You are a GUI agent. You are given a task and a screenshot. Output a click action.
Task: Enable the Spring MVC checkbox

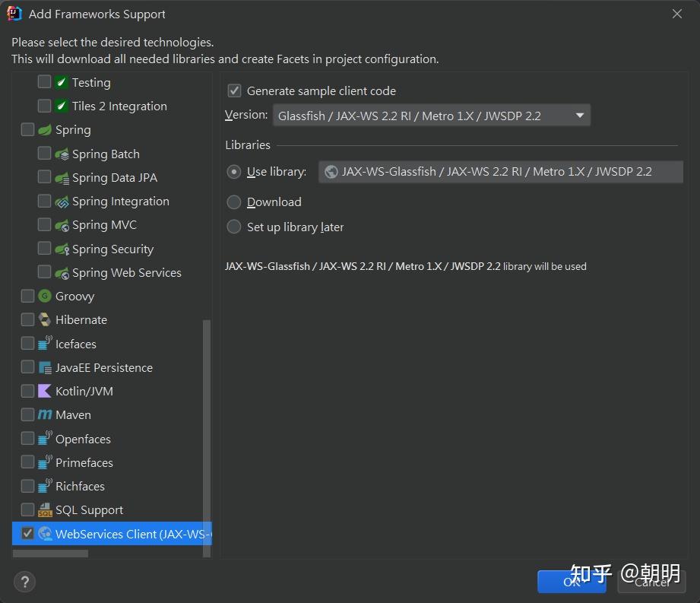(x=44, y=224)
